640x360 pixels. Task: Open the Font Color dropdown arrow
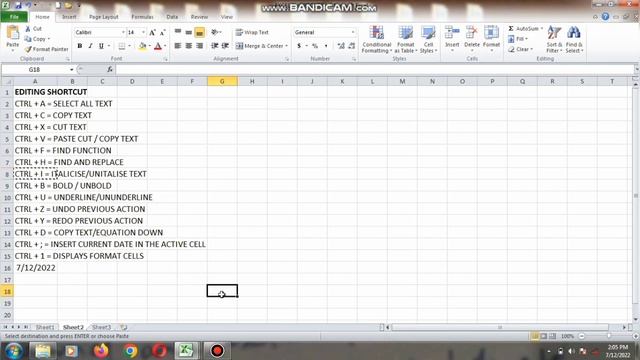(165, 46)
